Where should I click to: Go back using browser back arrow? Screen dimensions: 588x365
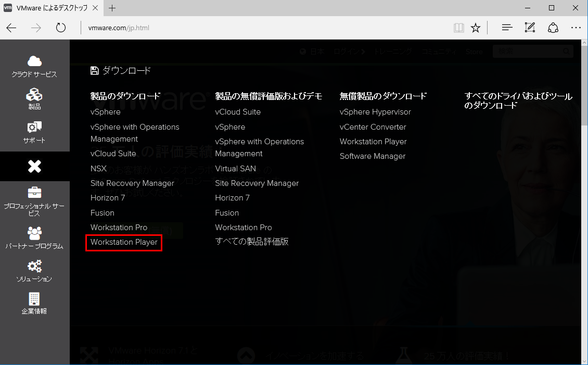[x=11, y=28]
